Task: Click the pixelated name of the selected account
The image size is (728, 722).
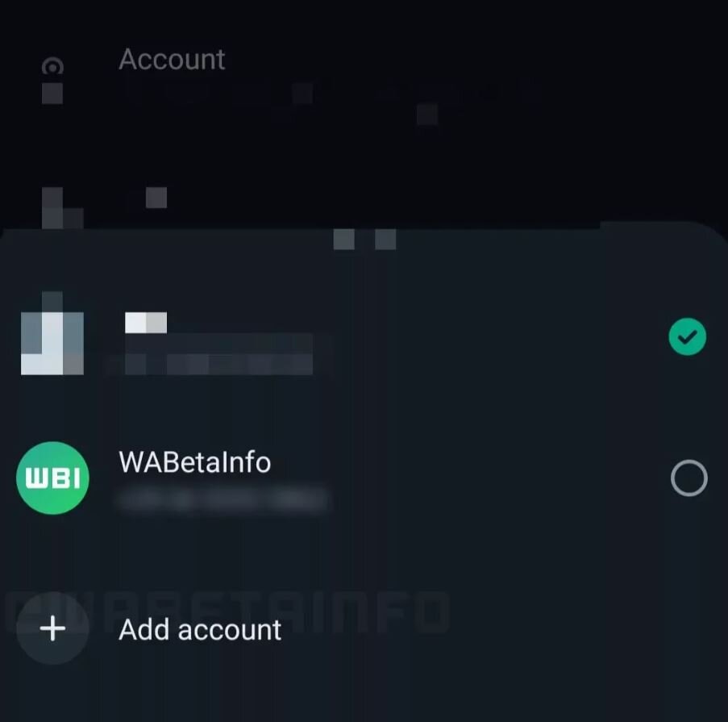Action: [146, 323]
